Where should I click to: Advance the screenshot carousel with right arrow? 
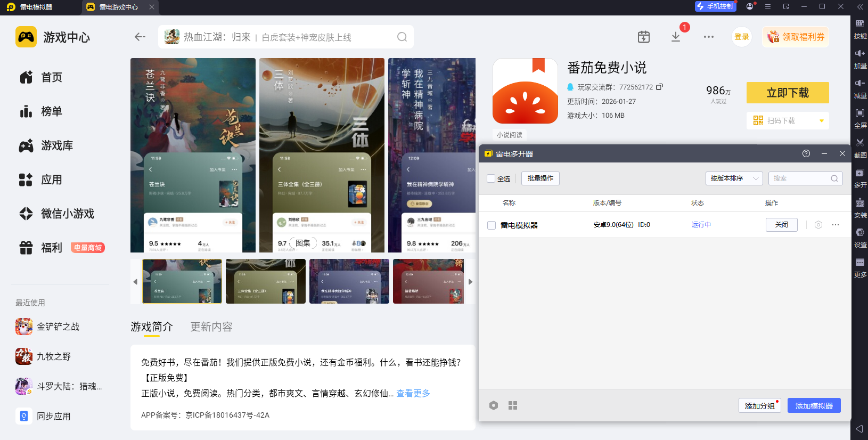coord(470,282)
